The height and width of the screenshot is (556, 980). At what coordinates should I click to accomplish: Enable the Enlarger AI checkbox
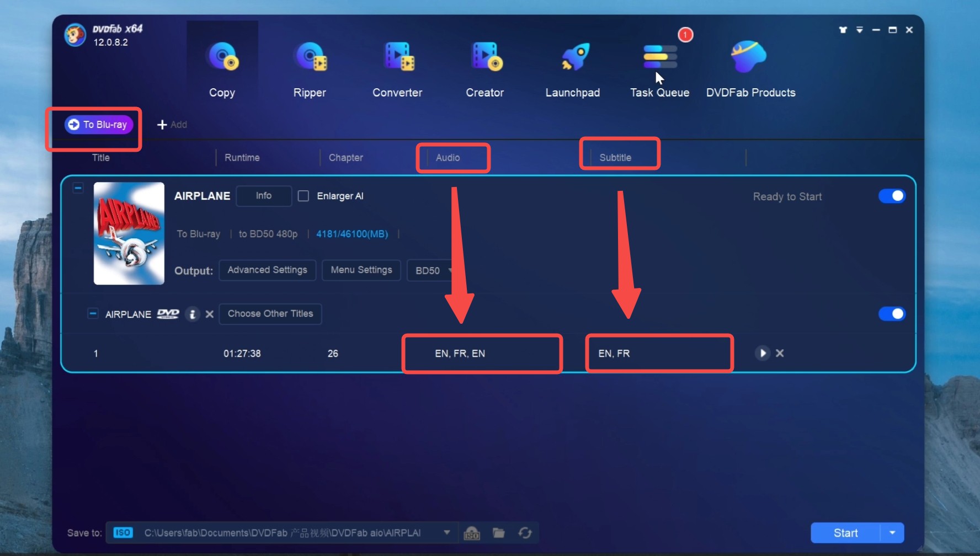click(x=303, y=196)
